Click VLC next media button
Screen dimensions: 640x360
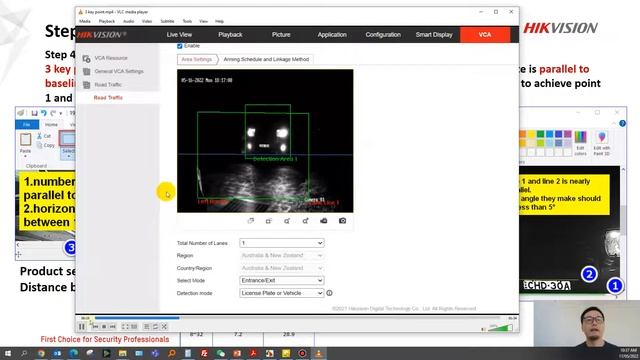click(x=113, y=327)
